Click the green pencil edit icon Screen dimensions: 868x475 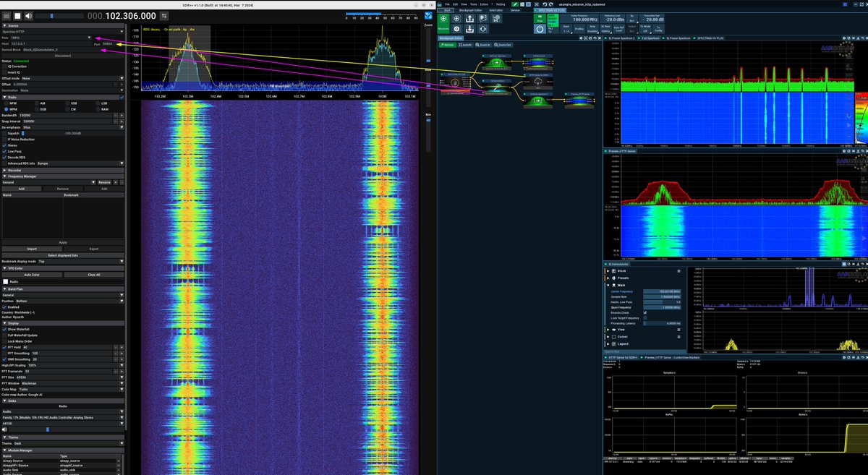click(515, 4)
